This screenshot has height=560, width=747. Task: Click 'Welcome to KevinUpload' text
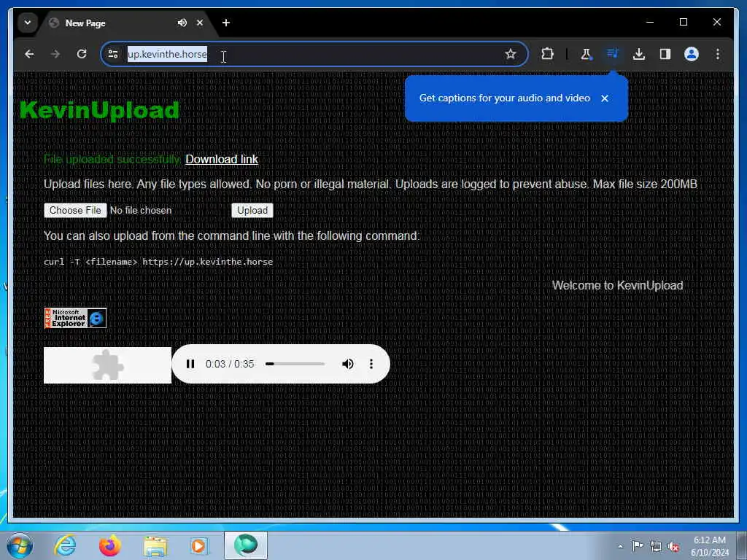(x=617, y=285)
